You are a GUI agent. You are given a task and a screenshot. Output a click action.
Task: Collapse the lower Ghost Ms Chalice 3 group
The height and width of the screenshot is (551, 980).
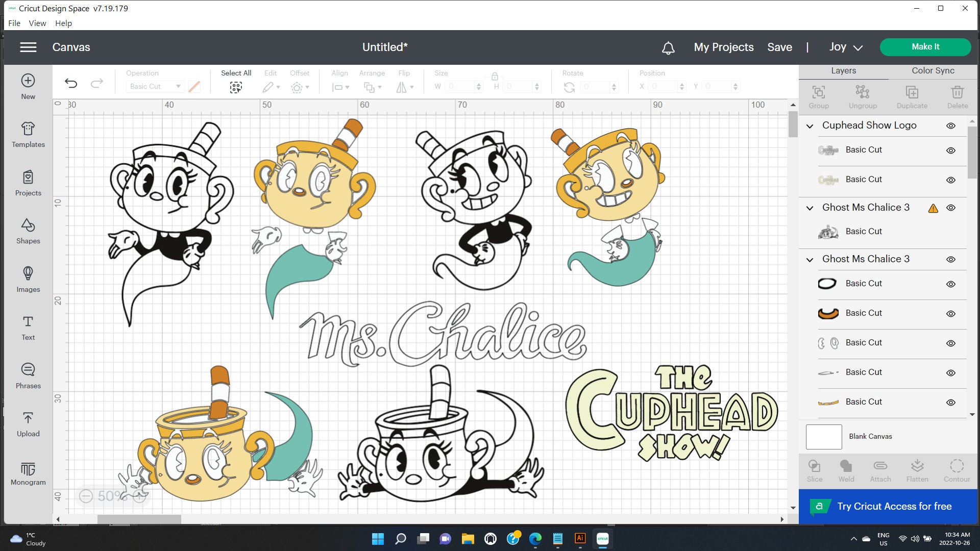tap(810, 260)
